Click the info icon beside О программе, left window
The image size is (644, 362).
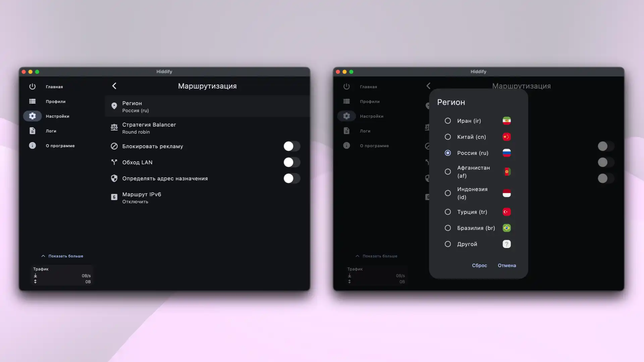coord(32,145)
